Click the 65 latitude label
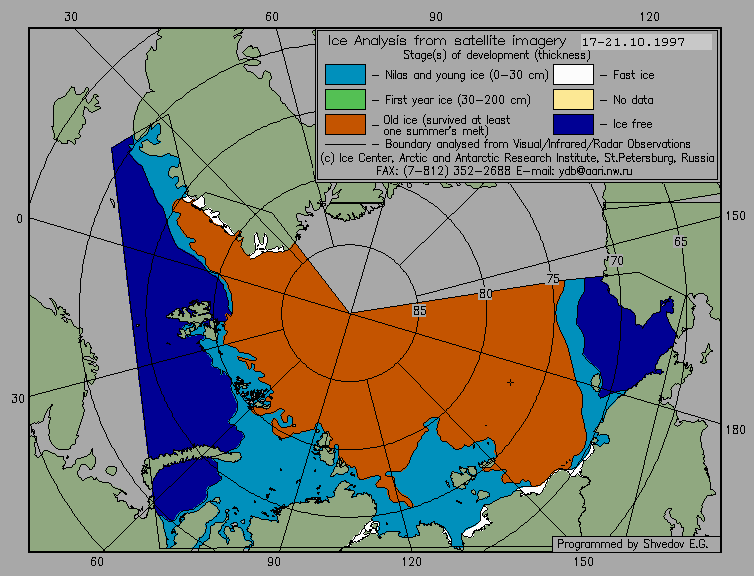 pyautogui.click(x=680, y=241)
